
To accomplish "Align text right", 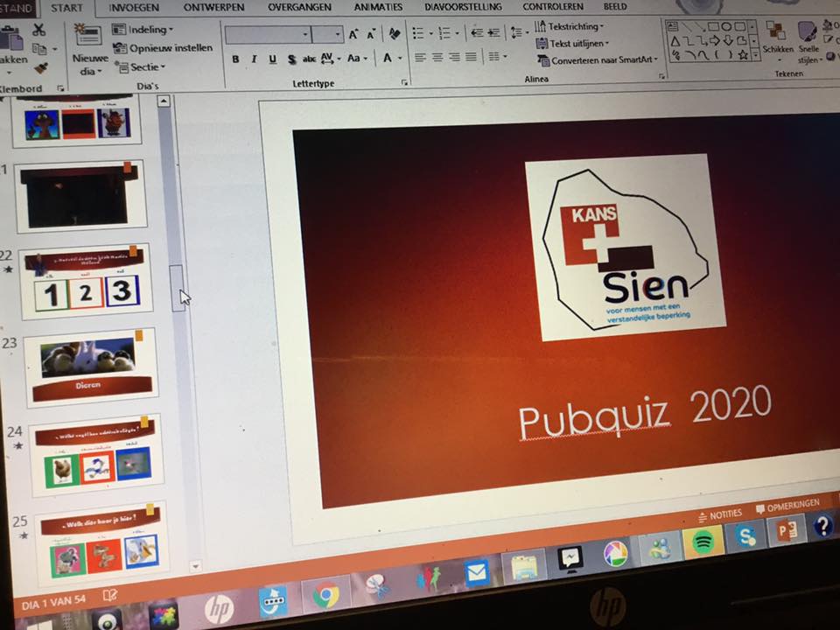I will (454, 57).
